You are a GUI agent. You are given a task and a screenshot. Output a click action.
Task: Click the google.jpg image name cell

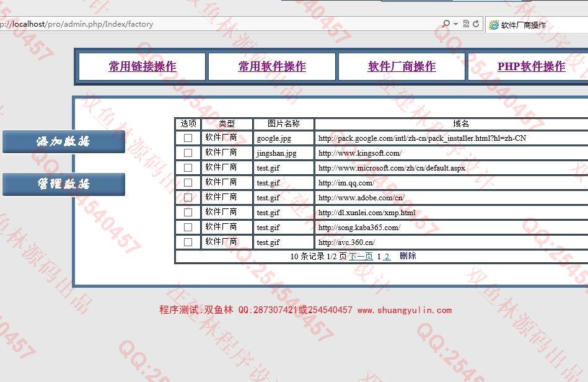[x=284, y=138]
